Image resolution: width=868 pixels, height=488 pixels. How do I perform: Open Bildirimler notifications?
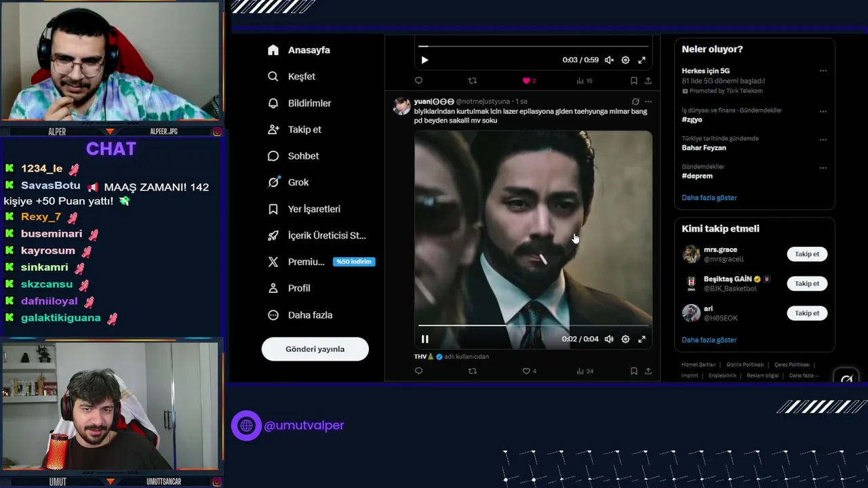point(299,103)
